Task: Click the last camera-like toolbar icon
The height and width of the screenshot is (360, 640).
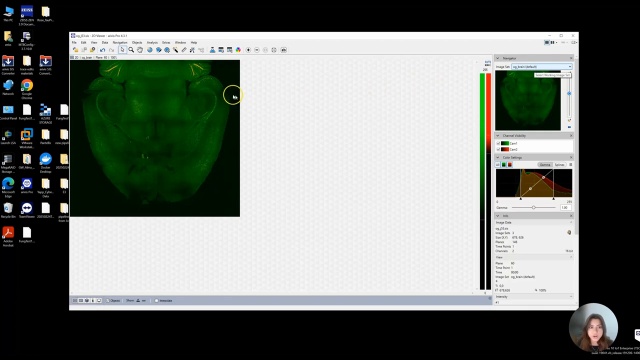Action: (284, 50)
